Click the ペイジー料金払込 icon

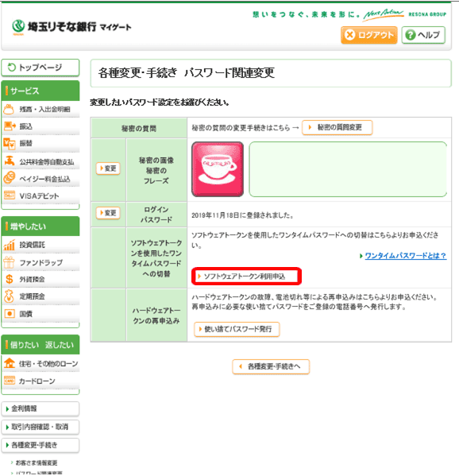(x=9, y=178)
